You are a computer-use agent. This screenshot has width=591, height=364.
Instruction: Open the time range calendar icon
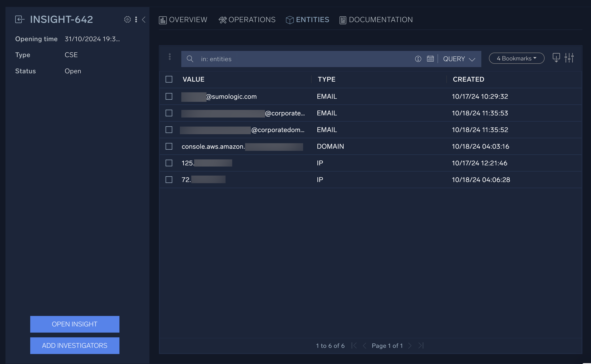point(431,59)
